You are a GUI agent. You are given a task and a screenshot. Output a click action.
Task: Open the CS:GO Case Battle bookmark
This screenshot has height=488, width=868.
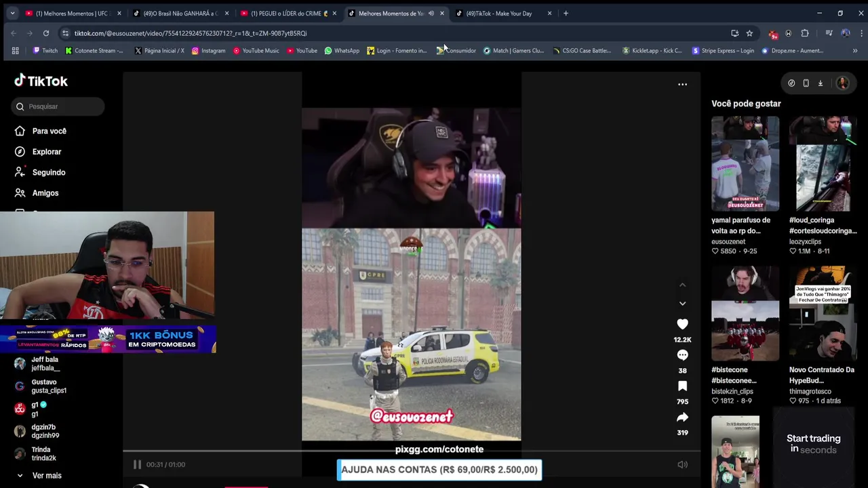(x=582, y=51)
